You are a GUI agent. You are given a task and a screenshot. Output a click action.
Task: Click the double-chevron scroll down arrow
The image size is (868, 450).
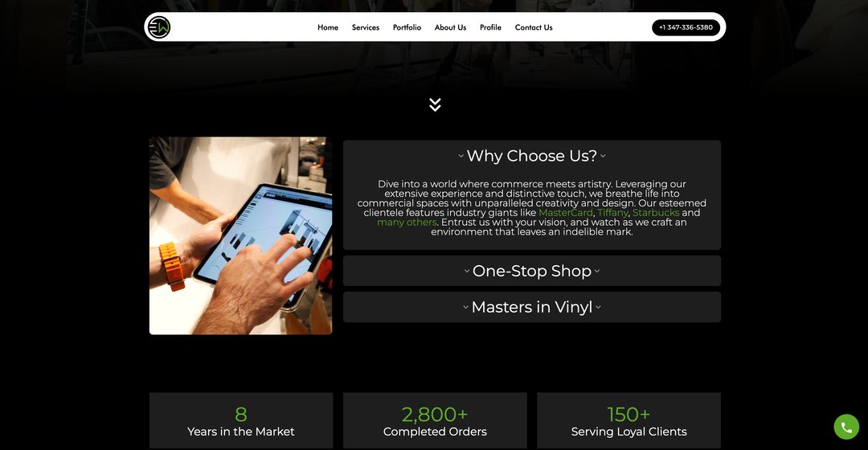435,104
